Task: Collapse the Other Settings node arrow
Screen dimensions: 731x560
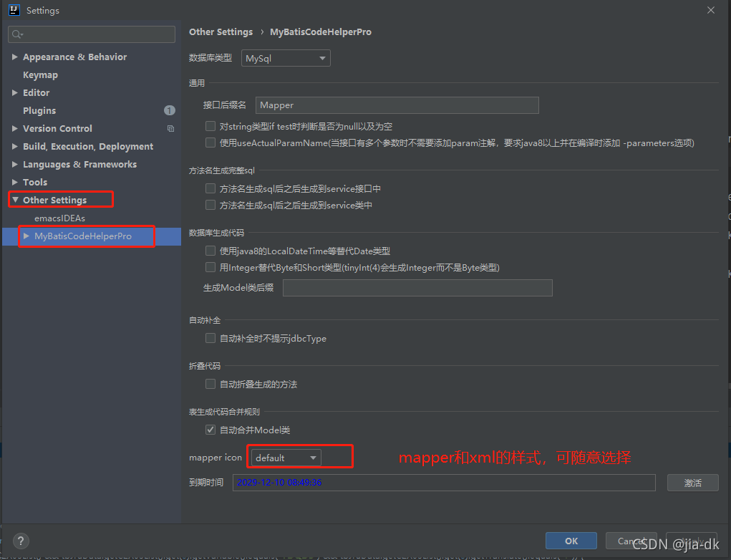Action: coord(15,200)
